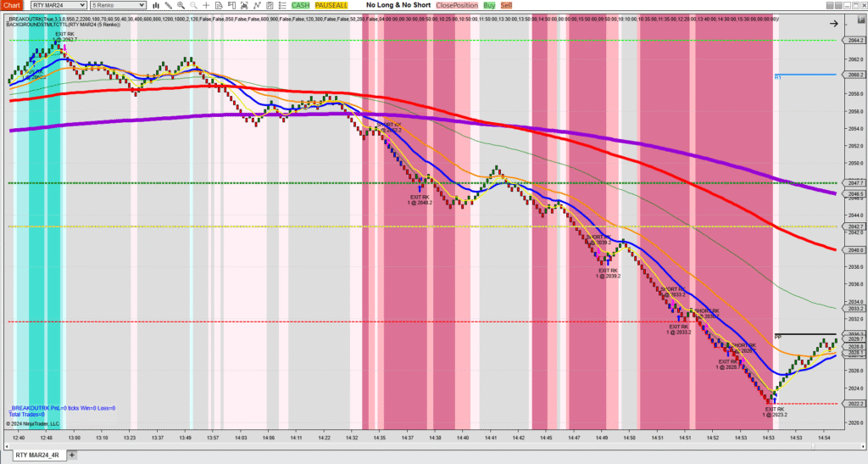Click the red Chart label tab
Image resolution: width=868 pixels, height=464 pixels.
12,5
